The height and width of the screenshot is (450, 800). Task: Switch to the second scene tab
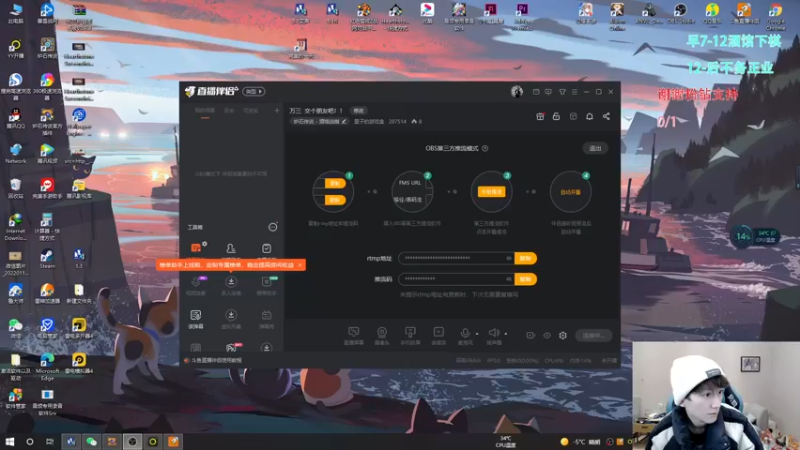pyautogui.click(x=230, y=111)
